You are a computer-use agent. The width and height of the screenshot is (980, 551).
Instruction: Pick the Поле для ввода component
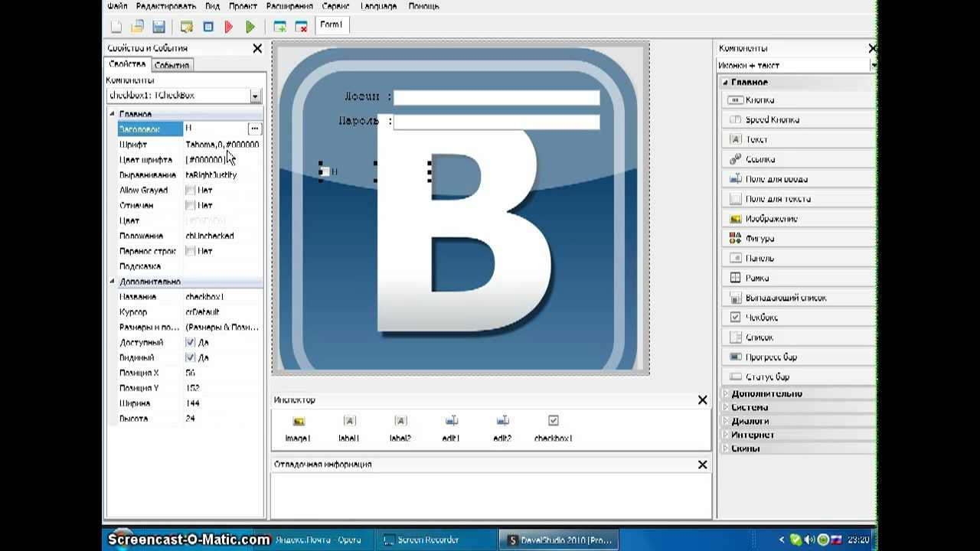tap(798, 179)
